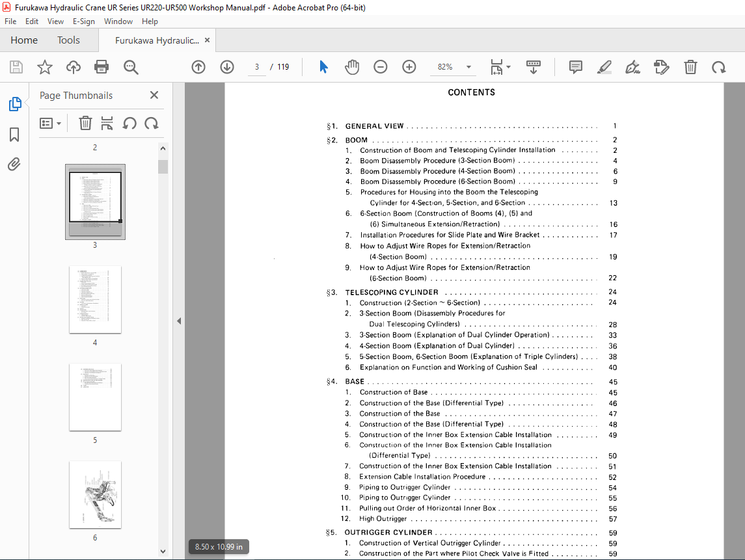Click the Save file icon
The image size is (745, 560).
16,67
